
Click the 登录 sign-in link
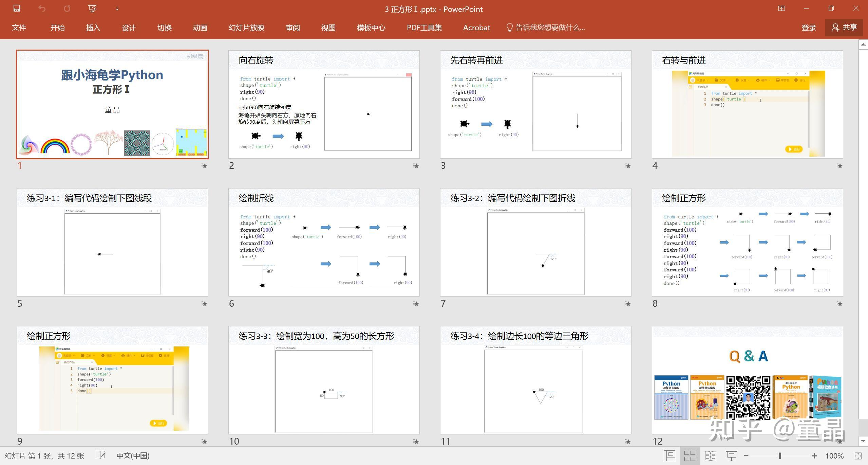[x=809, y=28]
